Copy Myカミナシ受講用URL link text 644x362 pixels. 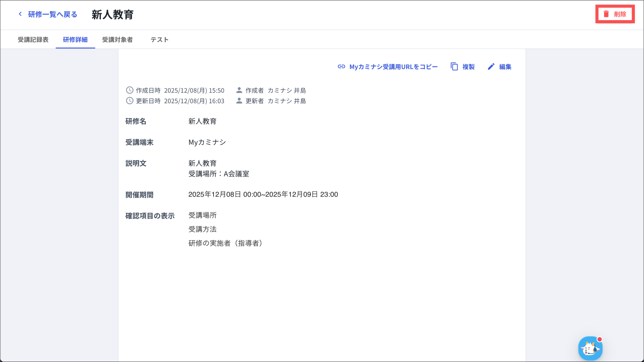(x=393, y=67)
